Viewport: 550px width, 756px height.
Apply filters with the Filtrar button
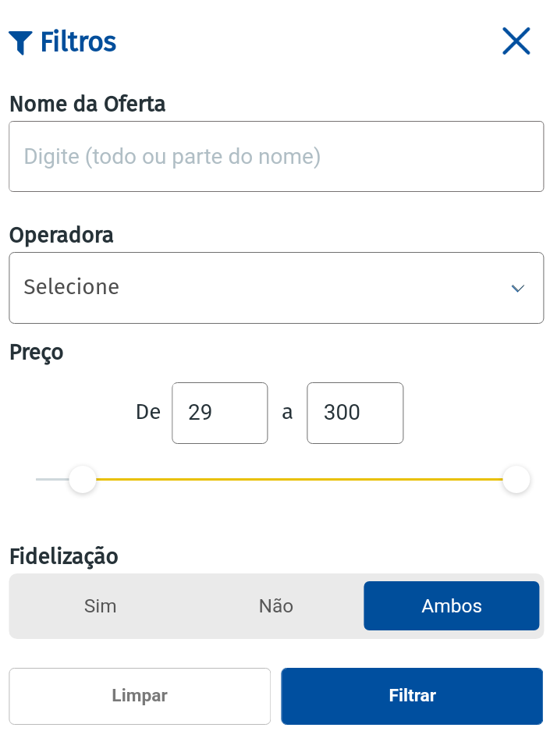click(x=412, y=696)
